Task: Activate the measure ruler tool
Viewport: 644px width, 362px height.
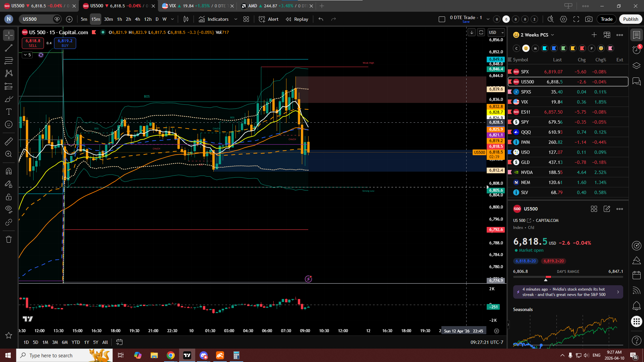Action: click(9, 141)
